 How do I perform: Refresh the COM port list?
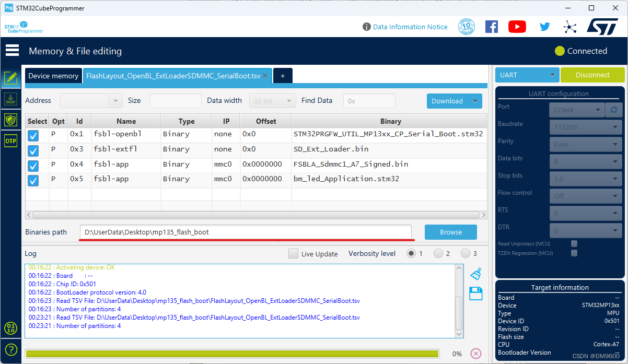[613, 110]
